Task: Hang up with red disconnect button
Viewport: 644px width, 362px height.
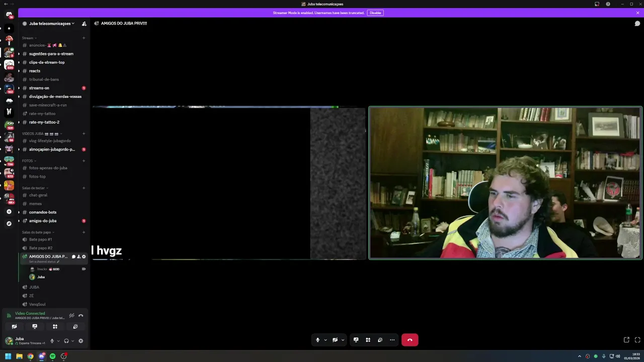Action: [410, 340]
